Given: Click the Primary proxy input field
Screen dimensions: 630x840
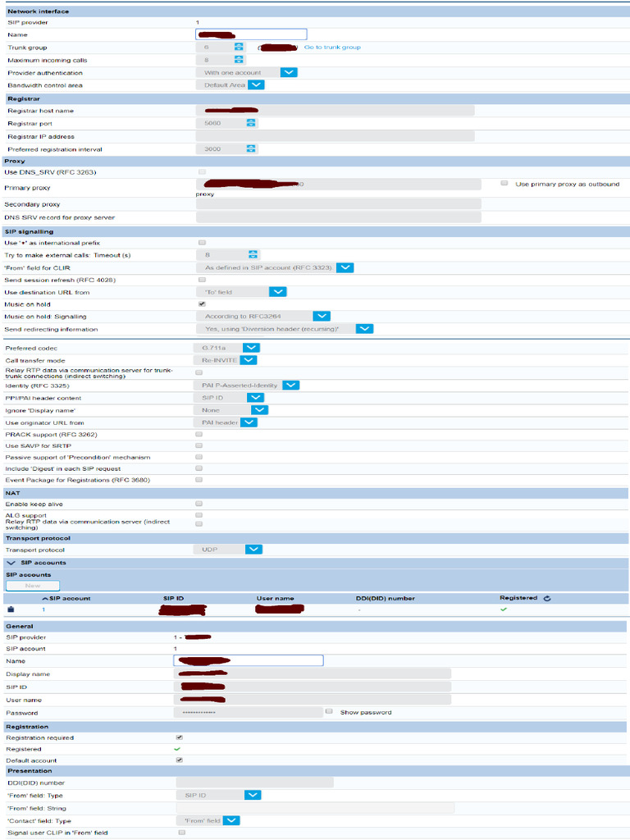Looking at the screenshot, I should pyautogui.click(x=338, y=184).
